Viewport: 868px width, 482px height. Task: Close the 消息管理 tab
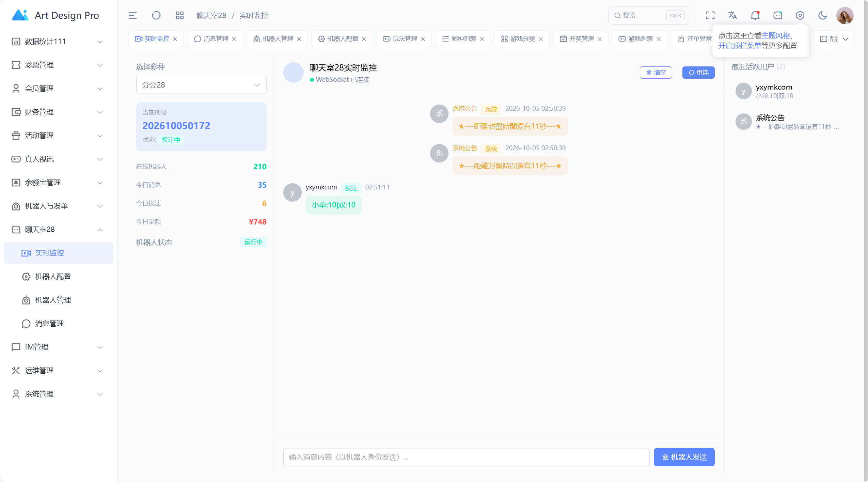(234, 39)
